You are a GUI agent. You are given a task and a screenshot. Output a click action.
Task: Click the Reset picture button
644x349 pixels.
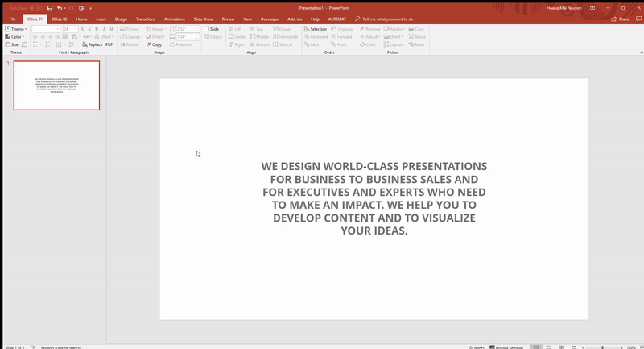(x=416, y=44)
